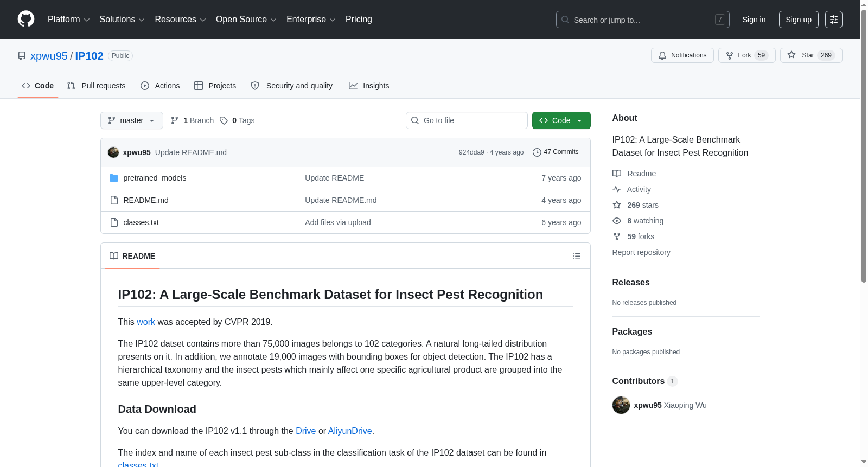Open the IP102 repository name link

pos(90,56)
